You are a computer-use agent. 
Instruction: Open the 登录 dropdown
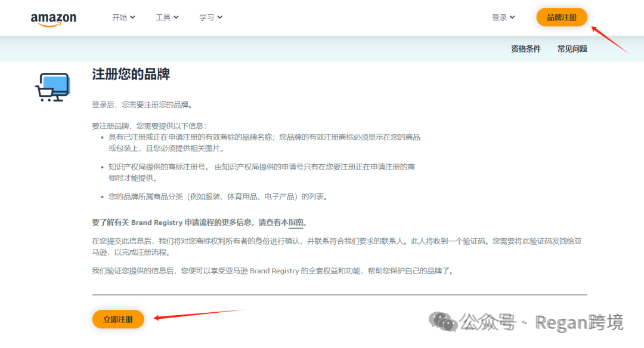(x=503, y=17)
